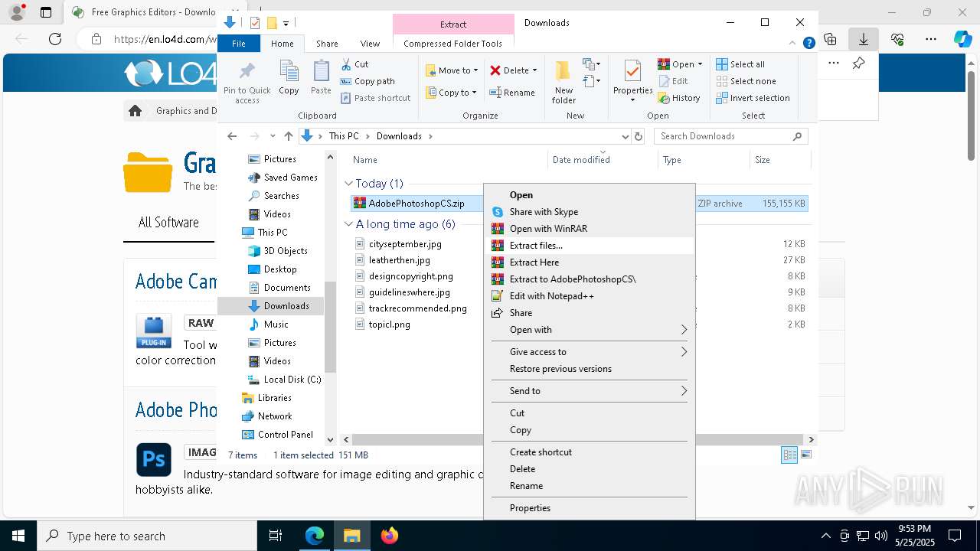Click Copy path in the ribbon
Viewport: 980px width, 551px height.
coord(367,81)
